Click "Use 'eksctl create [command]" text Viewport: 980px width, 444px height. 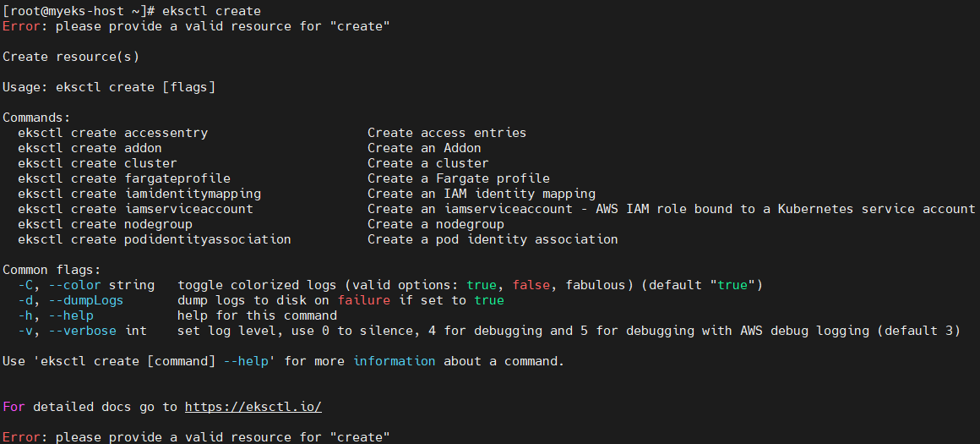[109, 361]
